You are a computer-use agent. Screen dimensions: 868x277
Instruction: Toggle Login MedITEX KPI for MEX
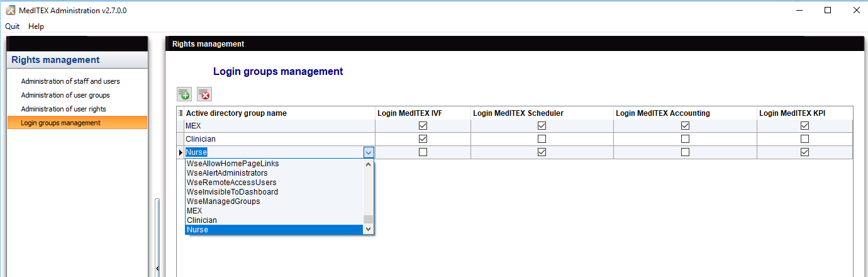click(x=804, y=126)
